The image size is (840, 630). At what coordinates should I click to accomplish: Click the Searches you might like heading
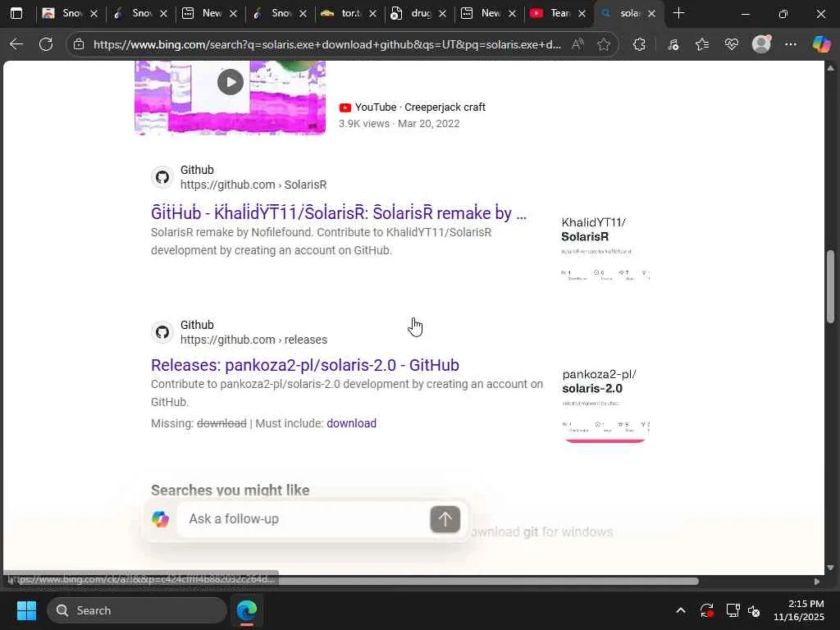click(231, 491)
